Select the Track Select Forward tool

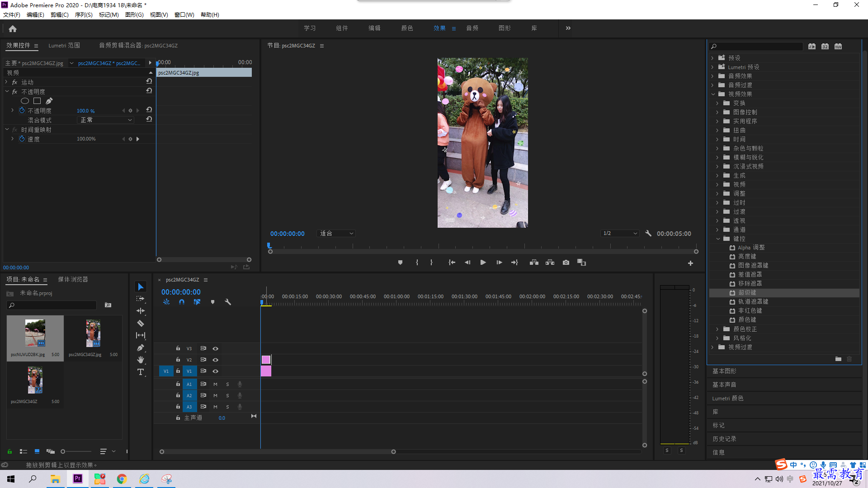[141, 299]
